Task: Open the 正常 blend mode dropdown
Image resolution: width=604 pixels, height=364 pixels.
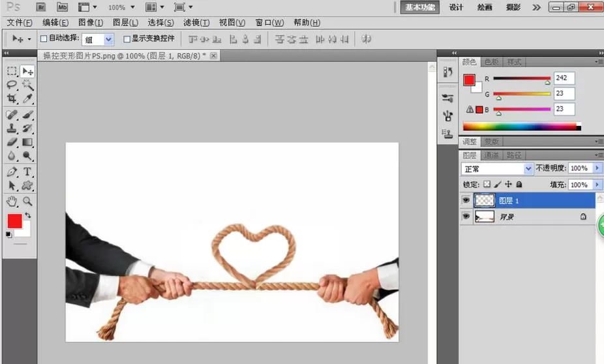Action: coord(528,168)
